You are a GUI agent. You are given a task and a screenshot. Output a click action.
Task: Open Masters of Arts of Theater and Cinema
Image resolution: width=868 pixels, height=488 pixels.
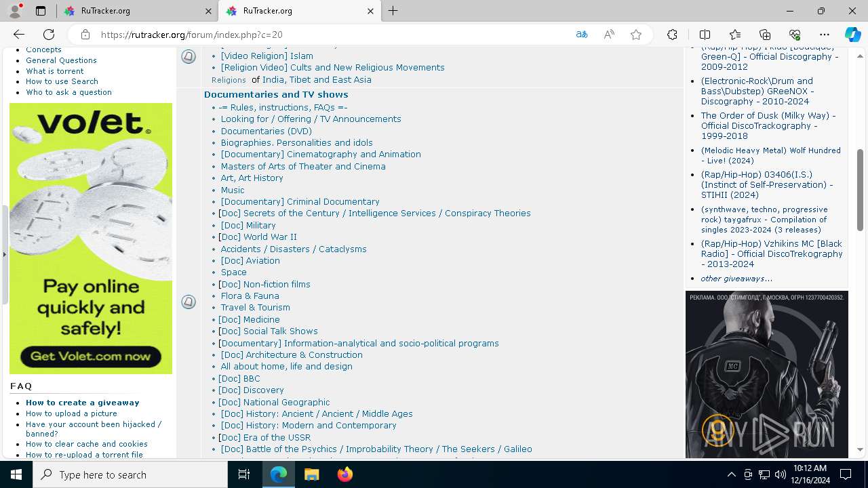point(303,167)
